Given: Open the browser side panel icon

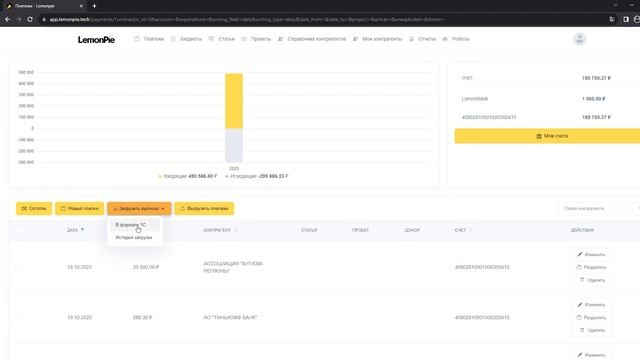Looking at the screenshot, I should [626, 19].
